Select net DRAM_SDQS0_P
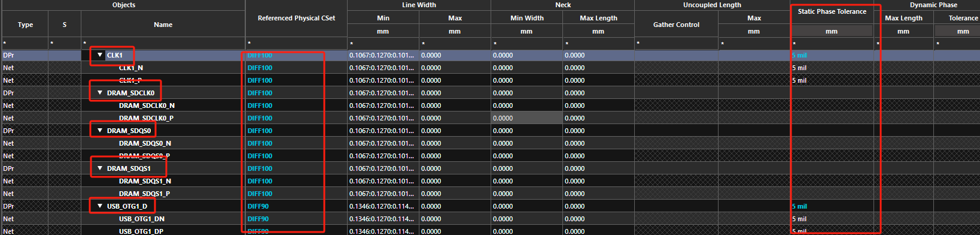This screenshot has height=235, width=980. 144,156
